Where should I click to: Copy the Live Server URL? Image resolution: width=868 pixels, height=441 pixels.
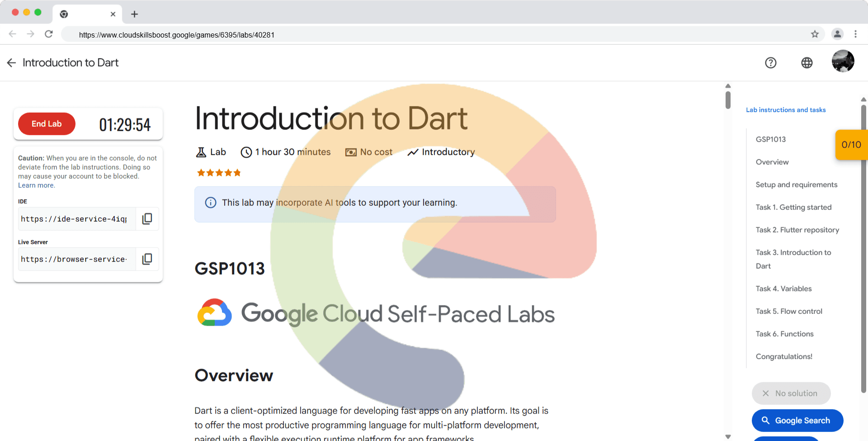coord(147,259)
